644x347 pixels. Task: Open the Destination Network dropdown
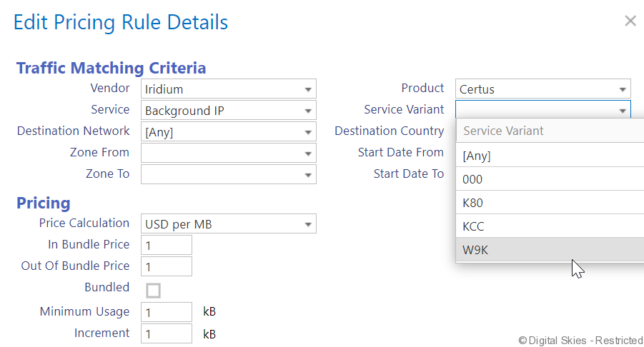228,132
